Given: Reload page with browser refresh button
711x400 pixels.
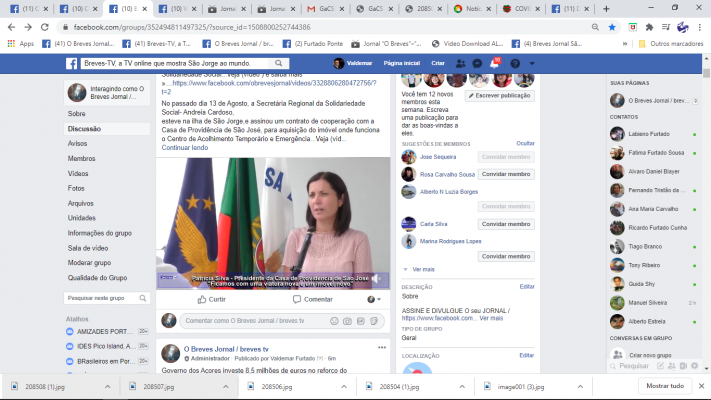Looking at the screenshot, I should tap(42, 27).
